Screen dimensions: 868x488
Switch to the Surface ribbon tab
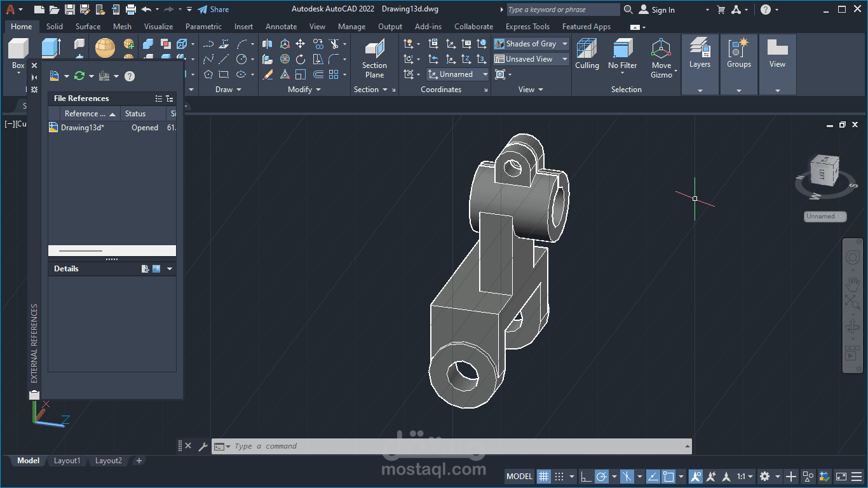[x=88, y=27]
